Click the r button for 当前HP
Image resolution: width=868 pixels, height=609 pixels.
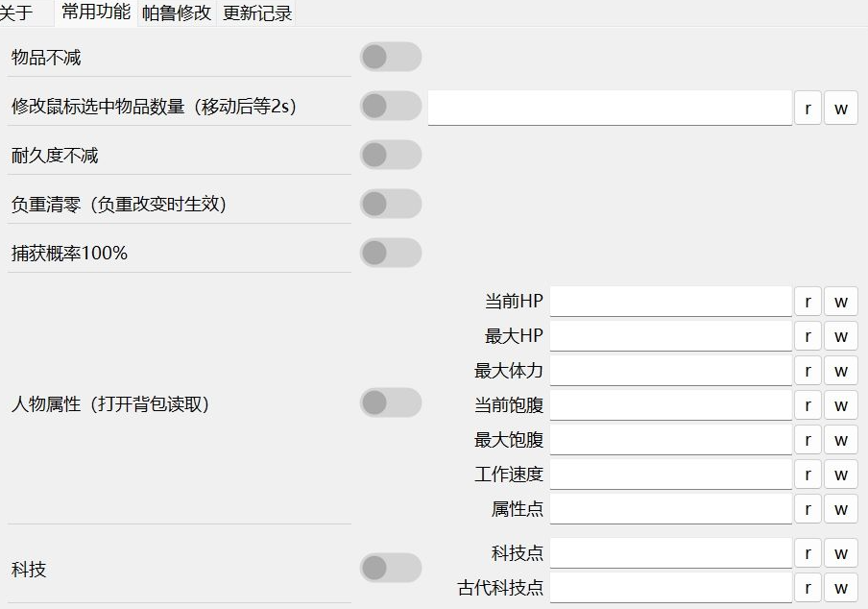808,302
